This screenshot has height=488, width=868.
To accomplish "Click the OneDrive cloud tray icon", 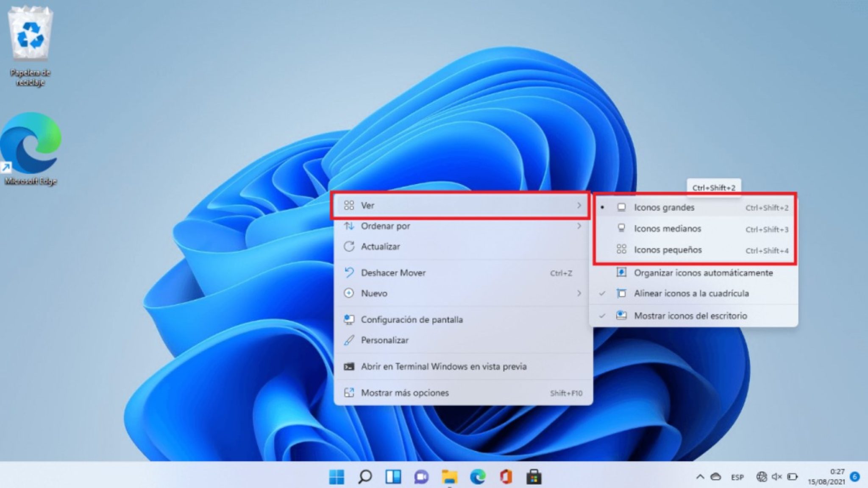I will 716,477.
